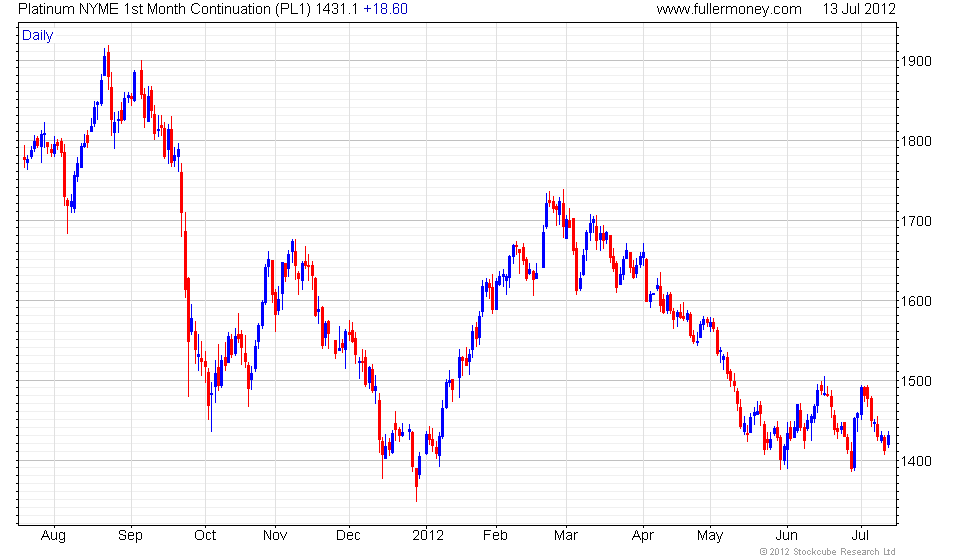Click the Aug label on time axis

pos(53,536)
